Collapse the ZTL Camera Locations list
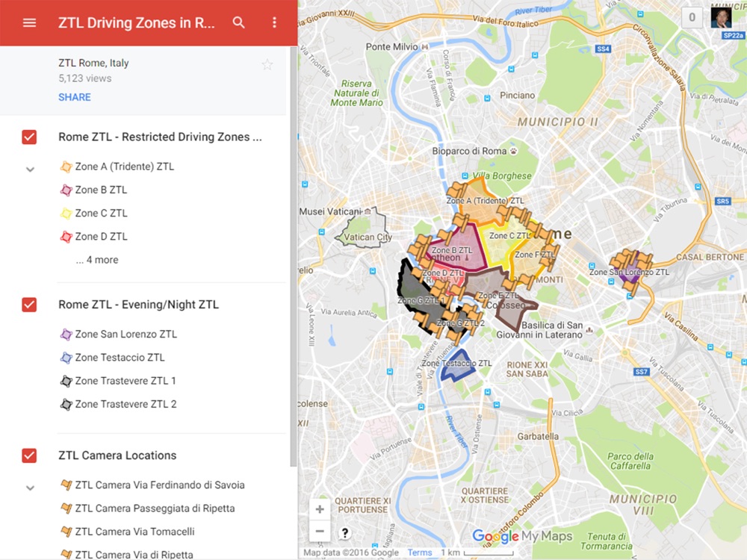The image size is (747, 560). 30,488
